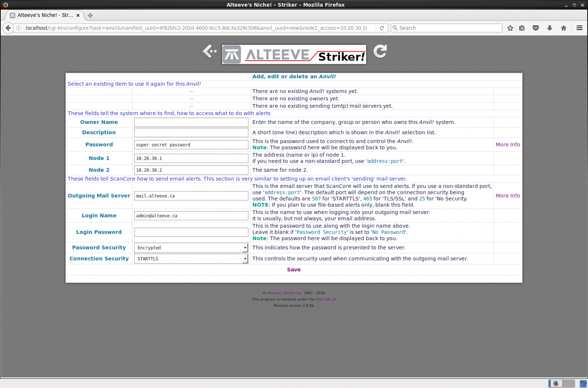Open More Info for Outgoing Mail Server
The width and height of the screenshot is (588, 388).
click(508, 196)
